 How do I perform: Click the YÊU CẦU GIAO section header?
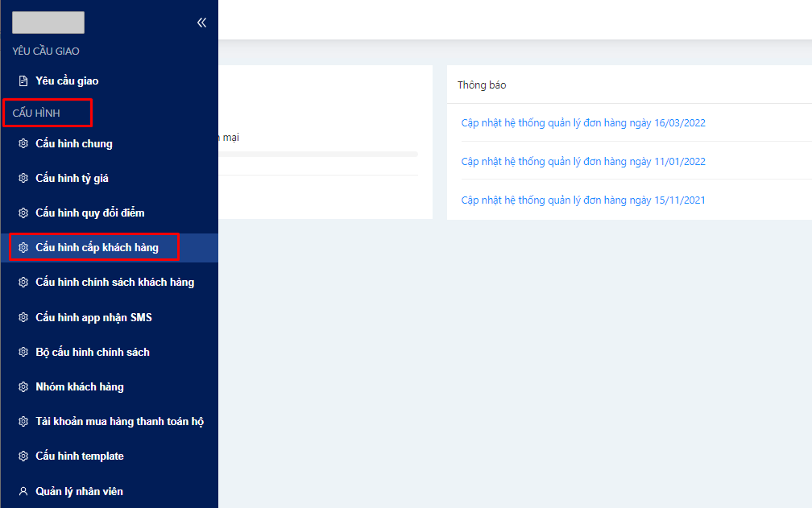coord(46,52)
